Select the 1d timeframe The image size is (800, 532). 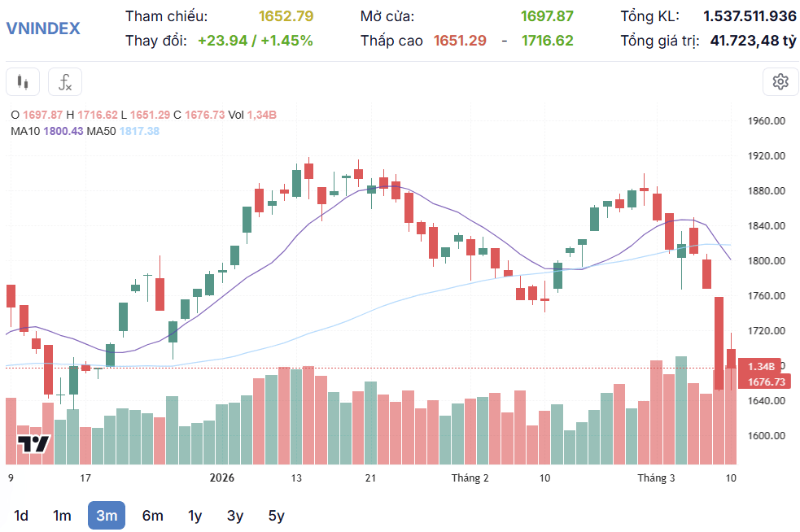21,516
